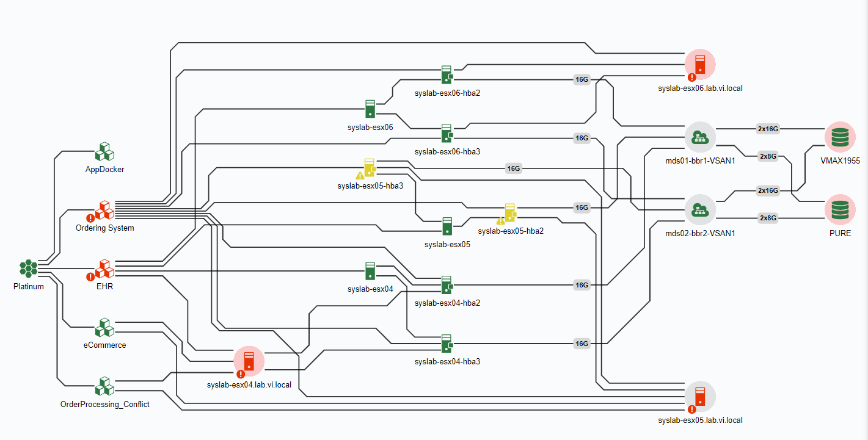The height and width of the screenshot is (440, 868).
Task: Click the "syslab-esx04-hba3" text label
Action: pyautogui.click(x=447, y=362)
